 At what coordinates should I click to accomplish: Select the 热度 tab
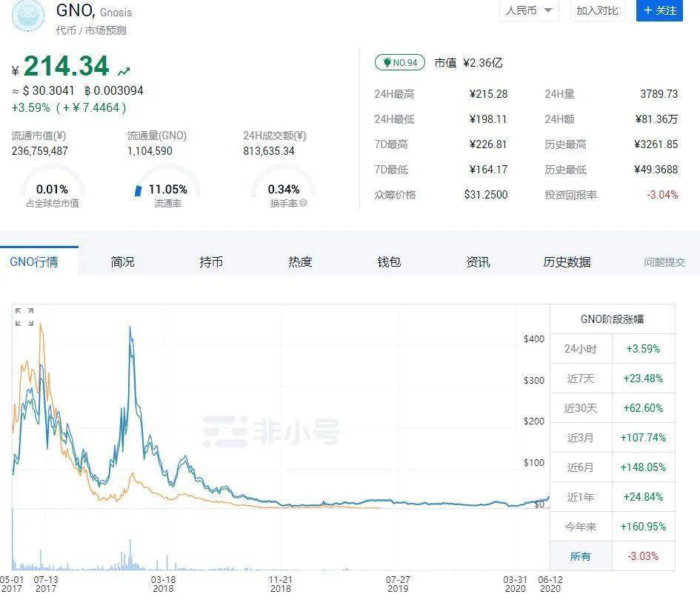pyautogui.click(x=300, y=261)
